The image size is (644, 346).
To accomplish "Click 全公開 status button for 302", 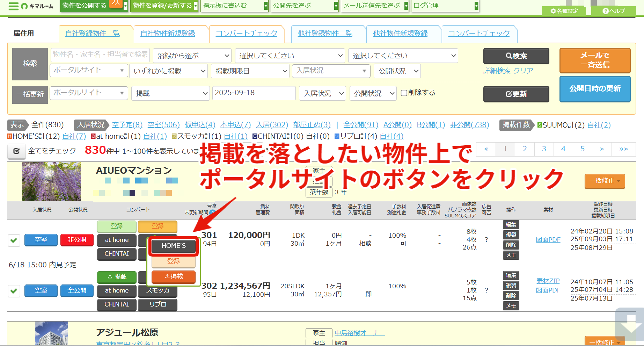I will point(77,290).
